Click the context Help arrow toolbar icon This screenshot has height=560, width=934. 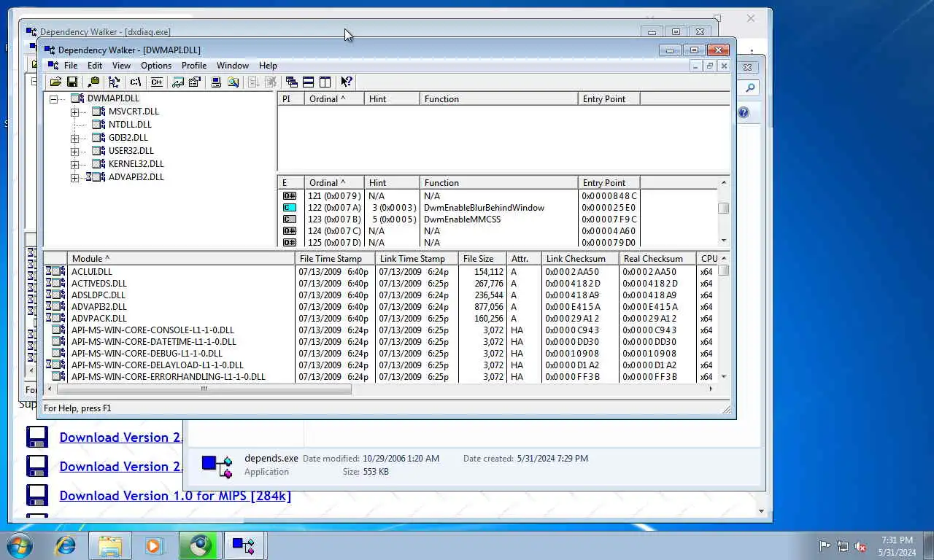[347, 82]
